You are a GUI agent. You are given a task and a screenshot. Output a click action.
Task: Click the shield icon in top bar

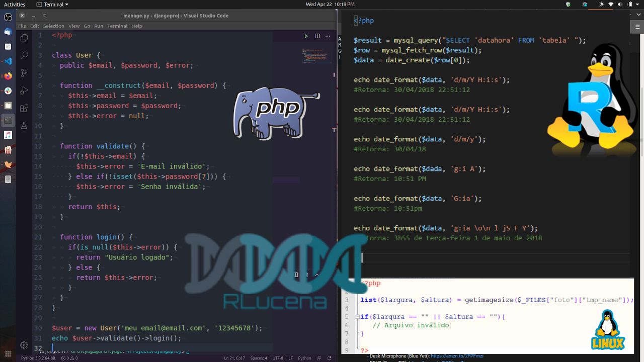(x=569, y=5)
